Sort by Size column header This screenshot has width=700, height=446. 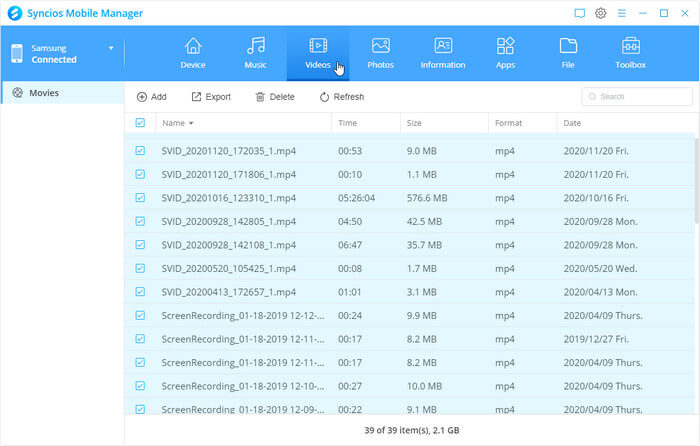pyautogui.click(x=414, y=123)
